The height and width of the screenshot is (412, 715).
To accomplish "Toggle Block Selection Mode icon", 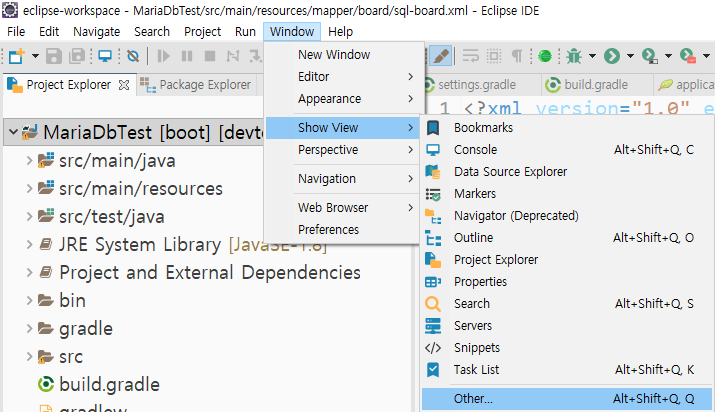I will click(x=494, y=57).
